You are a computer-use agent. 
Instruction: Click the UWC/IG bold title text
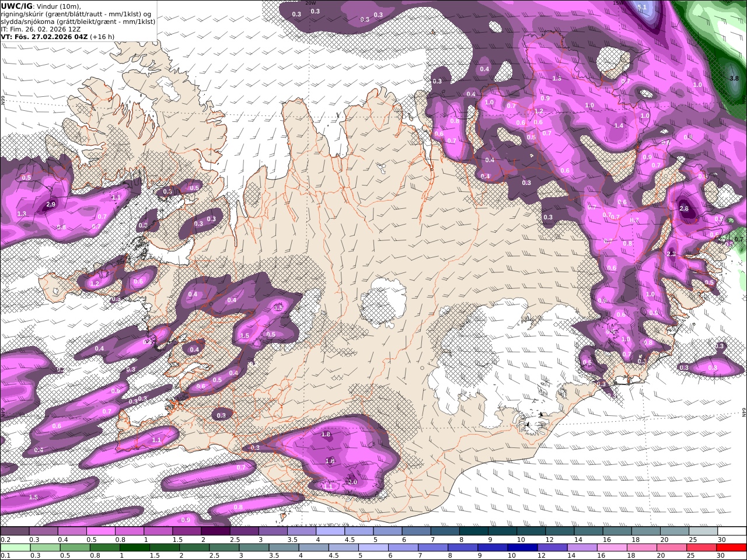[16, 6]
